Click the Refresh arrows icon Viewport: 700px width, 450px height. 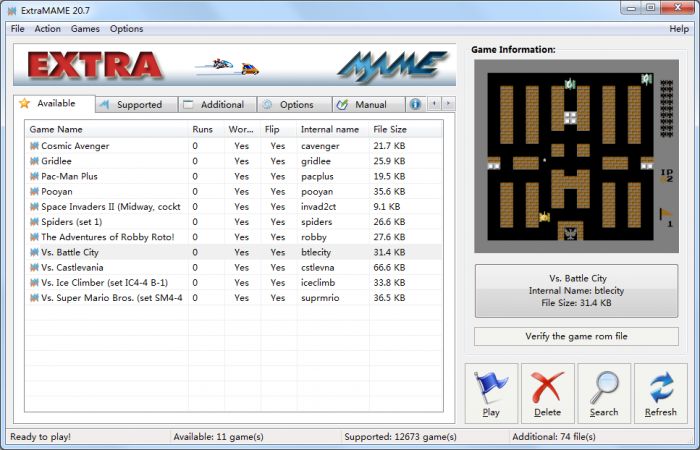pos(660,393)
